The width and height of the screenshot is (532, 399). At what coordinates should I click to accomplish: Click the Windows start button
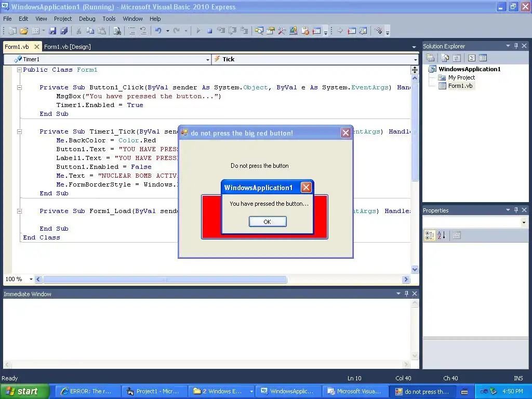pos(24,392)
